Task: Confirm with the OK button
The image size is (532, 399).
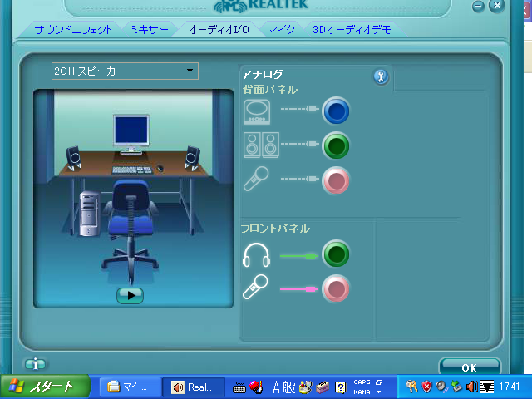Action: (469, 367)
